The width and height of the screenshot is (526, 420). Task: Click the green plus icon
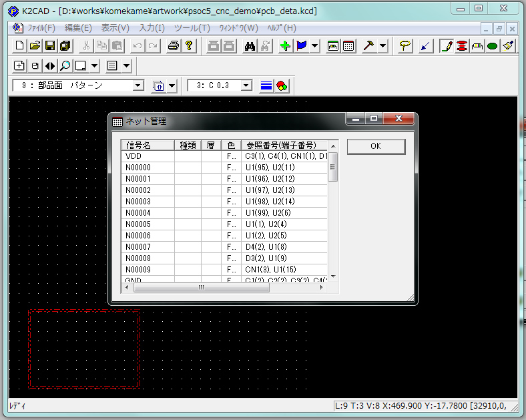[x=286, y=45]
